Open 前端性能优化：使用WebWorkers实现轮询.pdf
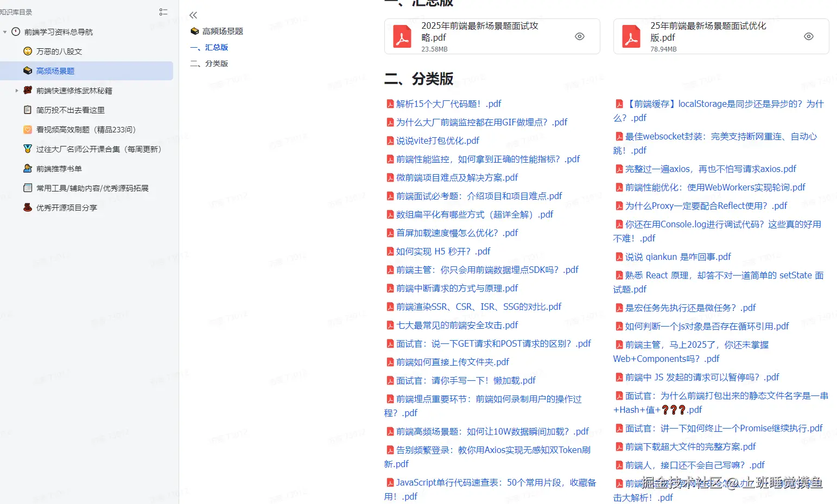Image resolution: width=837 pixels, height=504 pixels. (715, 187)
